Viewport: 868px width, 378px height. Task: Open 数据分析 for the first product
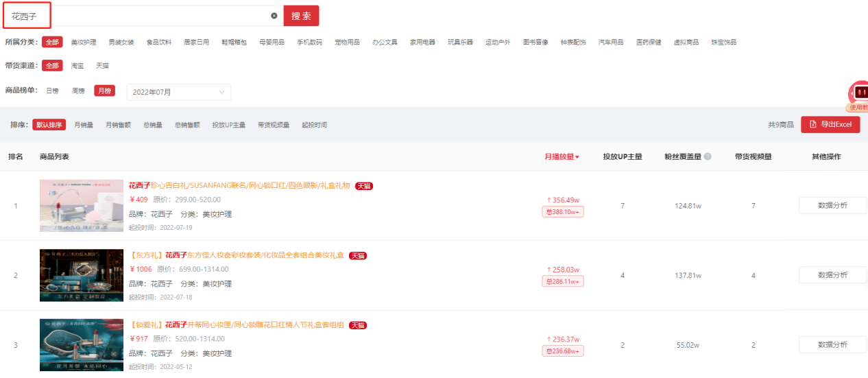click(832, 205)
